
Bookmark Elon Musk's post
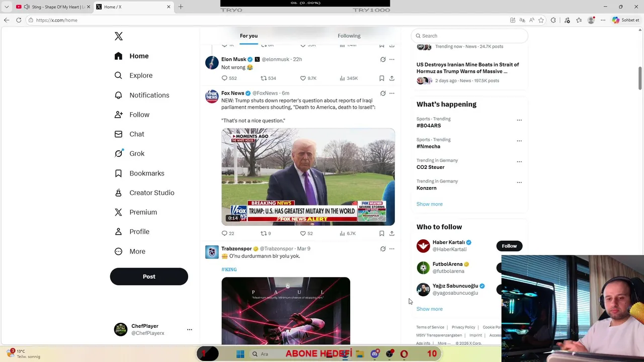pyautogui.click(x=381, y=78)
